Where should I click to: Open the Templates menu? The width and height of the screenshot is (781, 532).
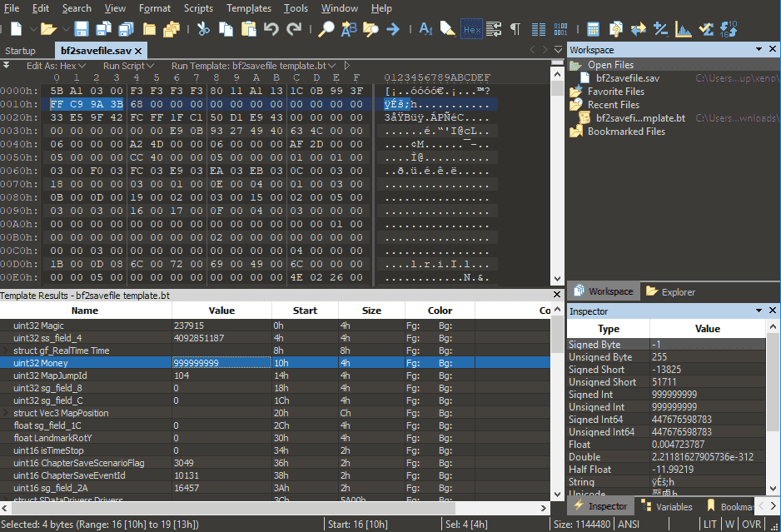click(249, 8)
